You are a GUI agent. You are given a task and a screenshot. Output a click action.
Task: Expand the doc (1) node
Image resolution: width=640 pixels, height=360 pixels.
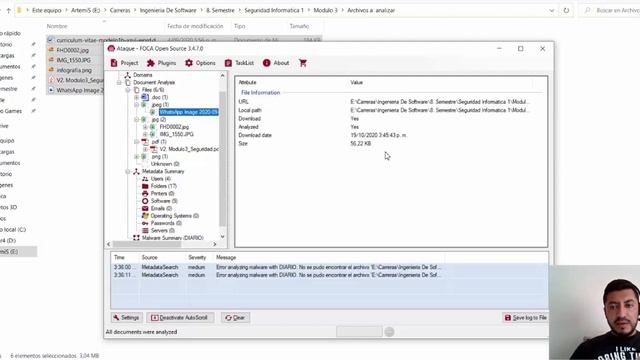point(137,97)
